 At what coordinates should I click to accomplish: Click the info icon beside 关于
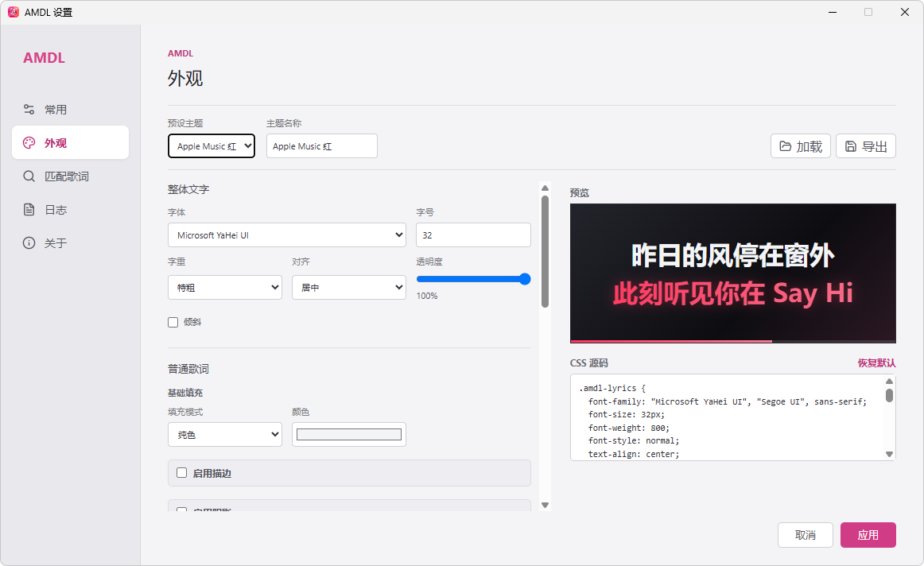(x=29, y=242)
